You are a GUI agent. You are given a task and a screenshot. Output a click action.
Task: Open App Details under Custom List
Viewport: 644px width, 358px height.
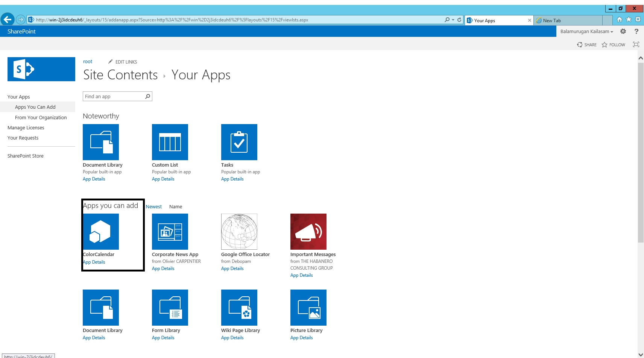pyautogui.click(x=163, y=179)
